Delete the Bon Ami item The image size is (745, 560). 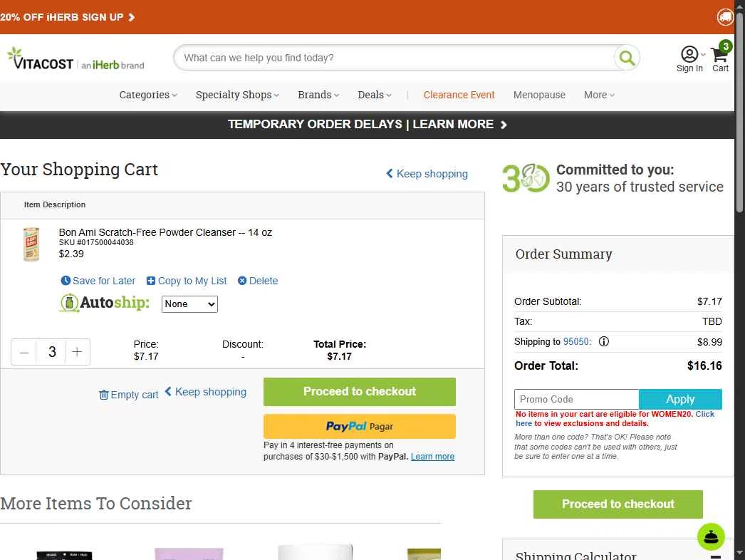click(258, 281)
